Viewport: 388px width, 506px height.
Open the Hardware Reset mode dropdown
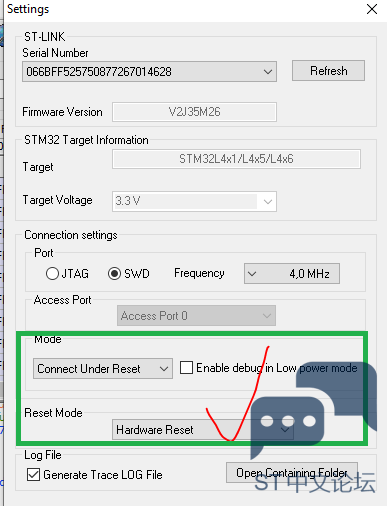tap(203, 430)
